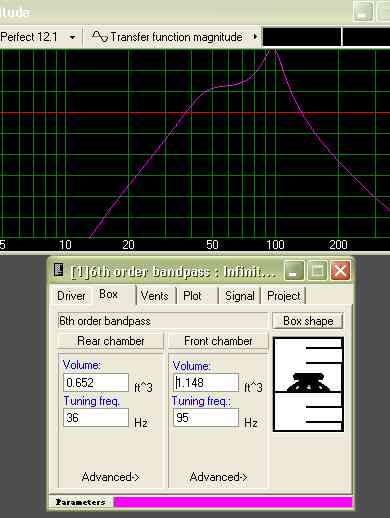Switch to the Driver tab
The image size is (390, 518).
pos(71,296)
